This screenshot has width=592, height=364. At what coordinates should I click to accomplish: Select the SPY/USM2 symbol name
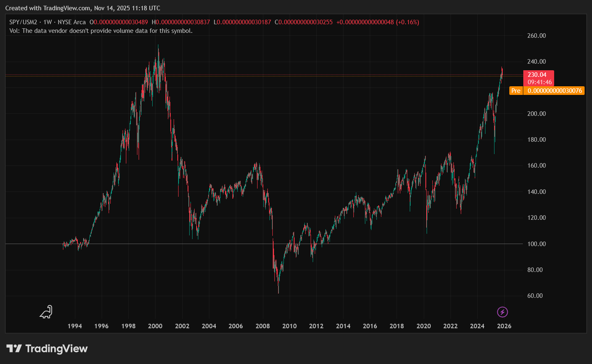23,22
